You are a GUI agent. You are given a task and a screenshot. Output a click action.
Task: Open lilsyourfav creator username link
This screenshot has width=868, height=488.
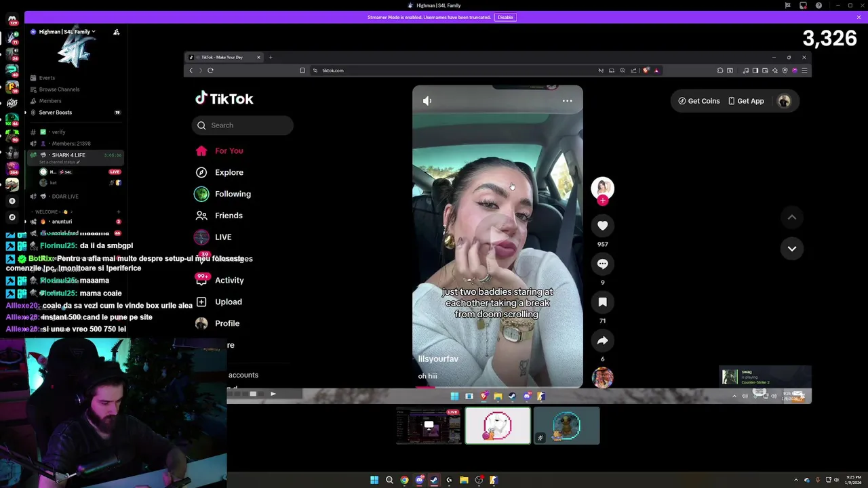pyautogui.click(x=438, y=359)
